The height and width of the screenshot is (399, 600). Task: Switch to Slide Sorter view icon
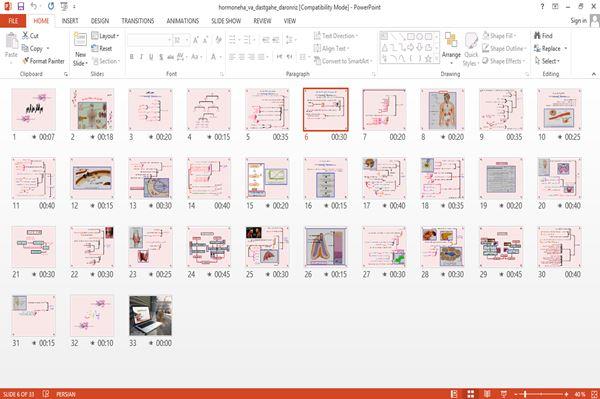(471, 394)
